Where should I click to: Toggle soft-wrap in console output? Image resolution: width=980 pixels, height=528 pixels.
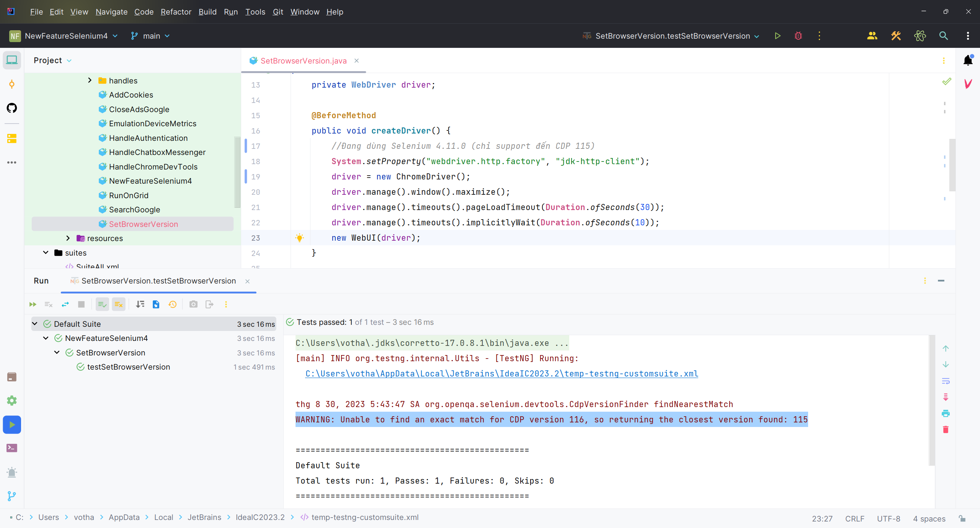pos(946,381)
